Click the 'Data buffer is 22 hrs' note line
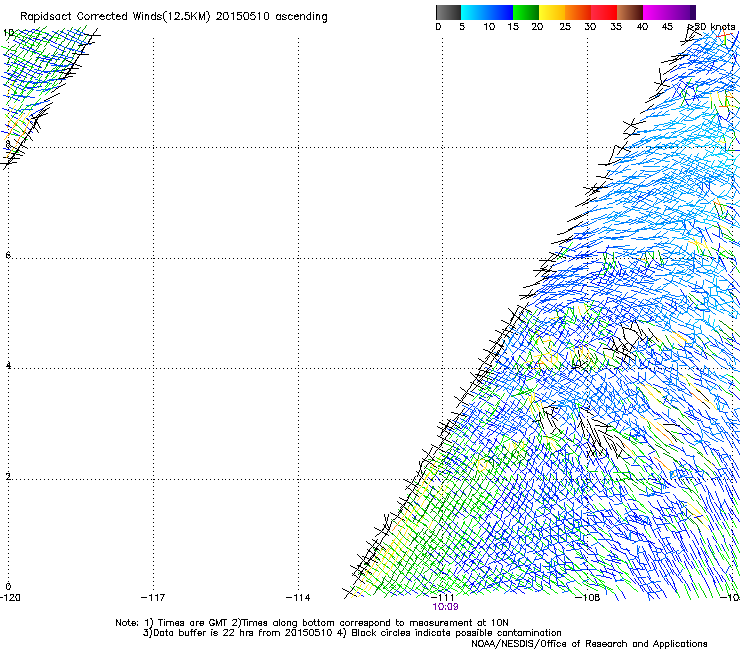 tap(352, 633)
